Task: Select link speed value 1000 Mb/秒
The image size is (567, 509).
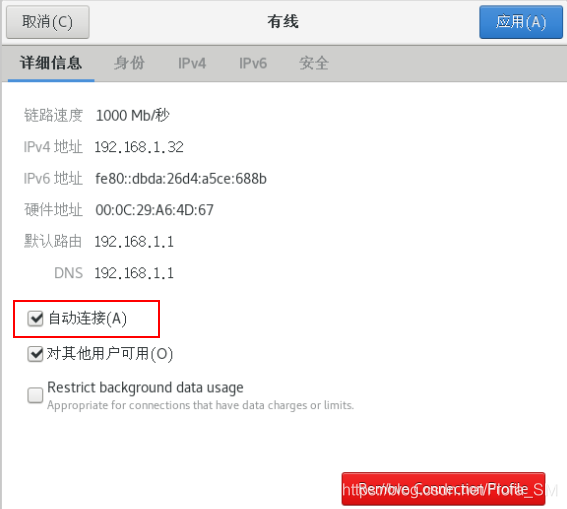Action: 132,116
